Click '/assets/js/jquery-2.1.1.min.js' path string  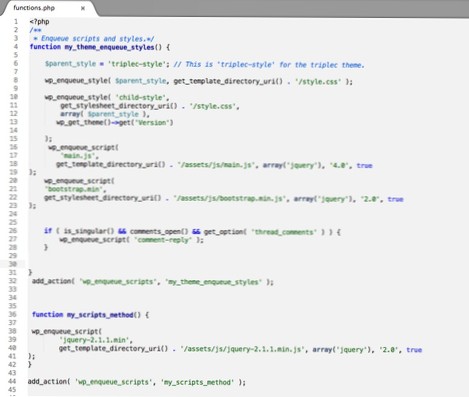243,349
